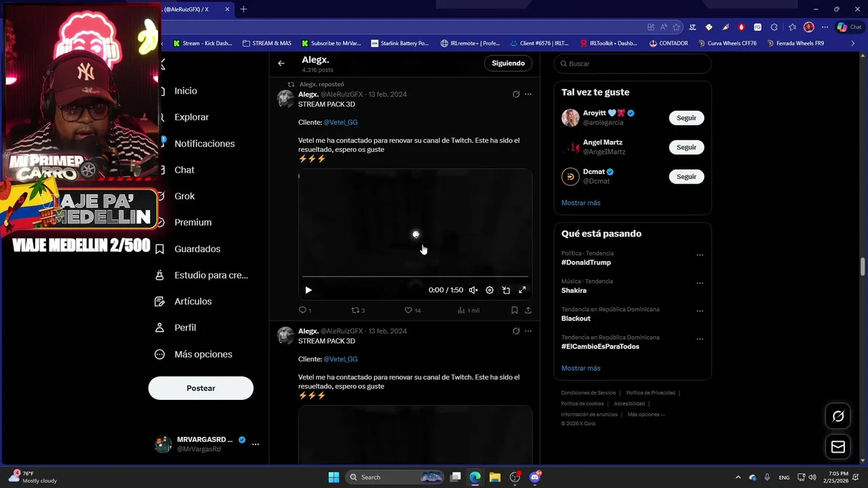This screenshot has height=488, width=868.
Task: Open @Vetel_GG link in first post
Action: tap(340, 123)
